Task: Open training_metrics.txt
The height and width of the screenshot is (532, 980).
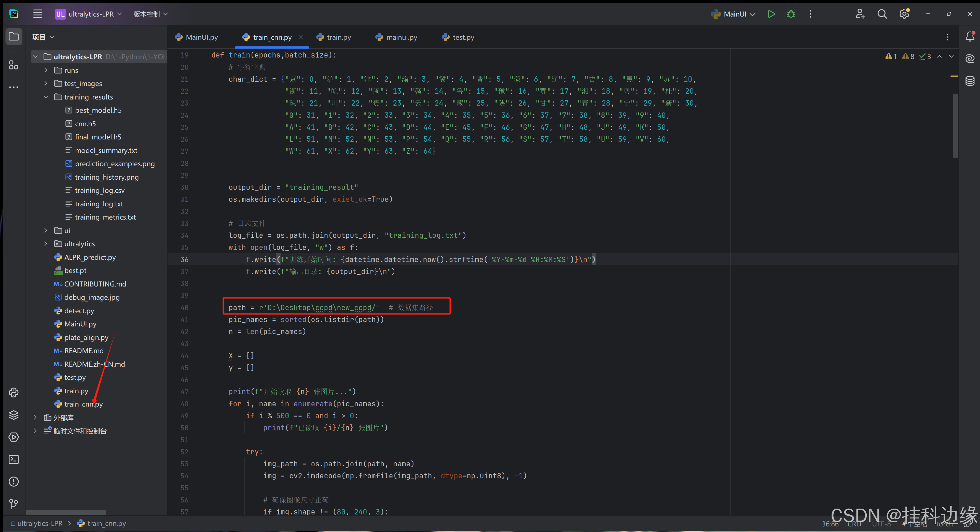Action: pos(105,217)
